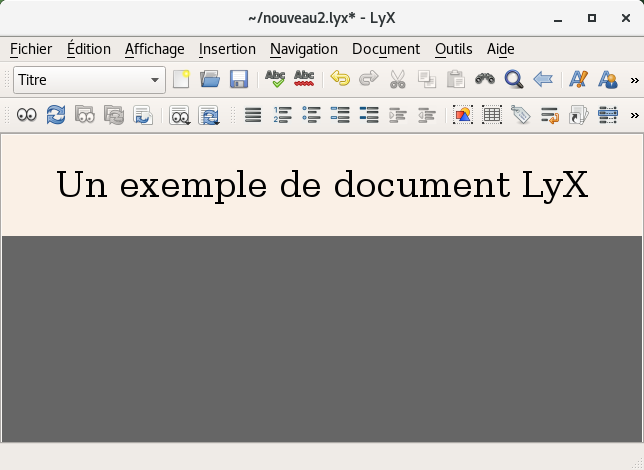
Task: Click the paste clipboard icon
Action: (x=455, y=79)
